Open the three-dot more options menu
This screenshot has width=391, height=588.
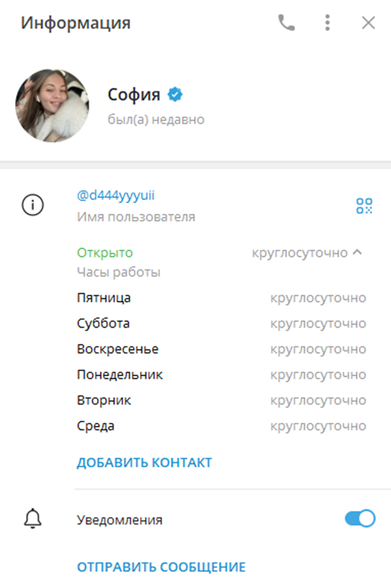click(327, 23)
